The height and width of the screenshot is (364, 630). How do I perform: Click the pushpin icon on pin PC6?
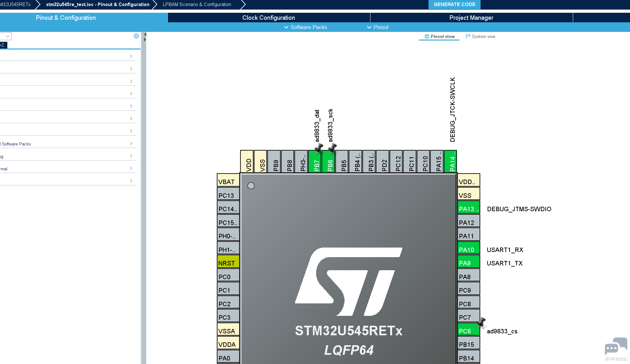(481, 323)
